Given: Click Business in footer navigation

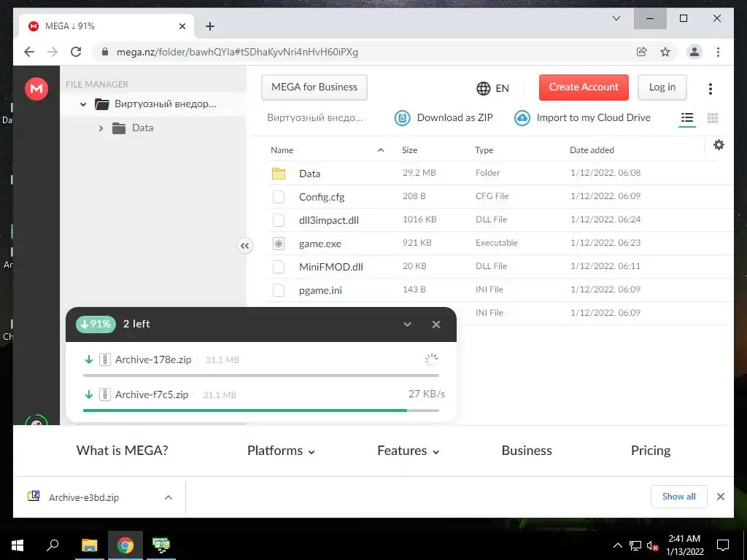Looking at the screenshot, I should [527, 451].
